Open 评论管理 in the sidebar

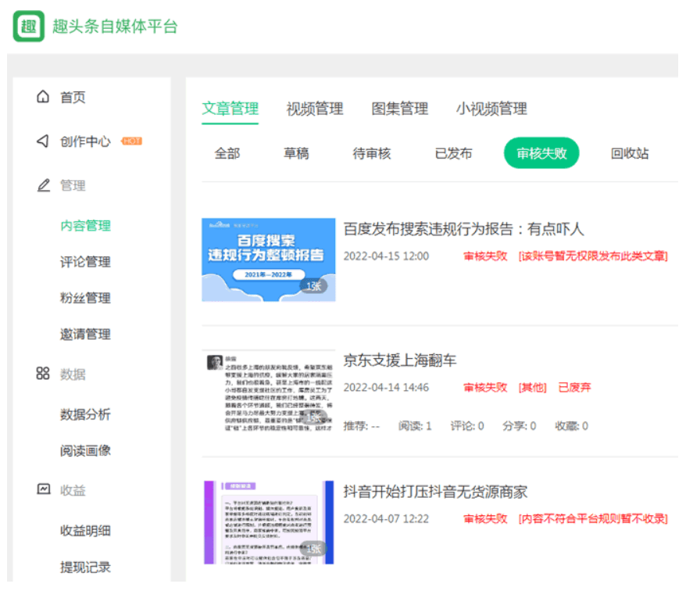pyautogui.click(x=85, y=262)
